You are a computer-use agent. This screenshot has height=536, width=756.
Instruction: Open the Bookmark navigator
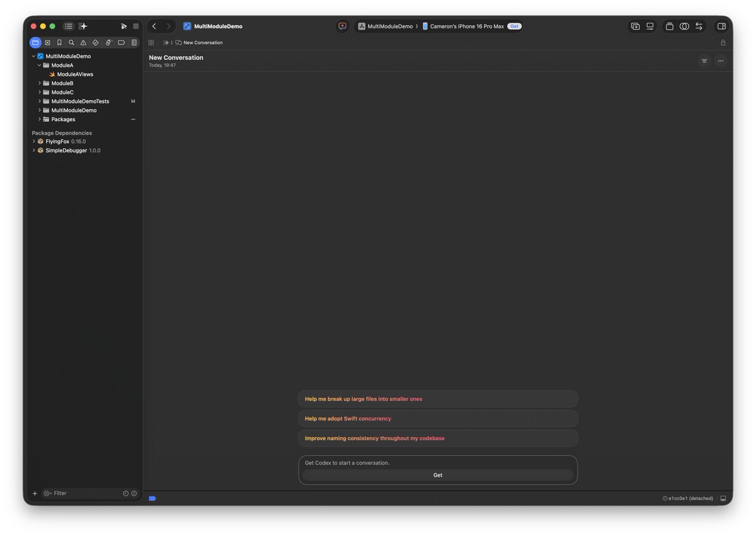59,42
